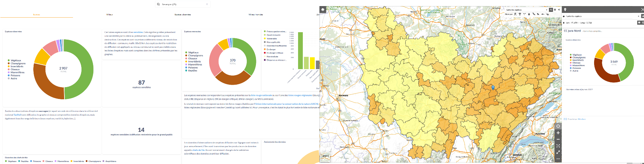Toggle Vulnérable legend entry in bar chart

pyautogui.click(x=272, y=39)
